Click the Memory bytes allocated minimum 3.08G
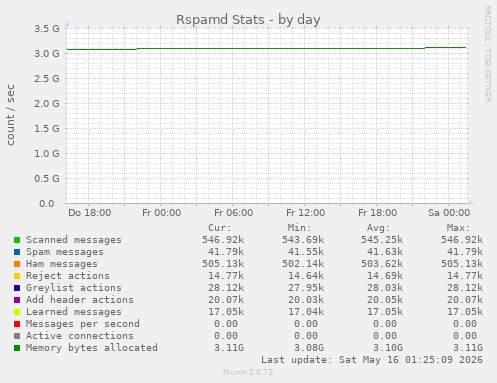 pyautogui.click(x=309, y=348)
